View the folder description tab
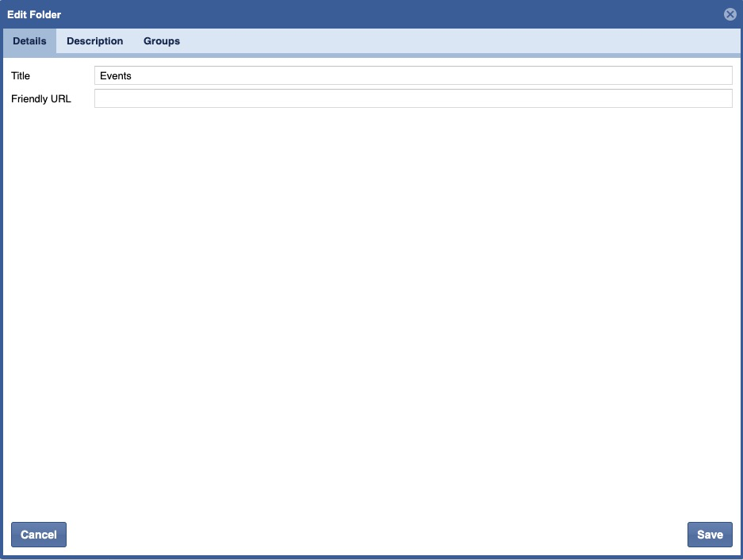Screen dimensions: 743x560 click(x=94, y=41)
